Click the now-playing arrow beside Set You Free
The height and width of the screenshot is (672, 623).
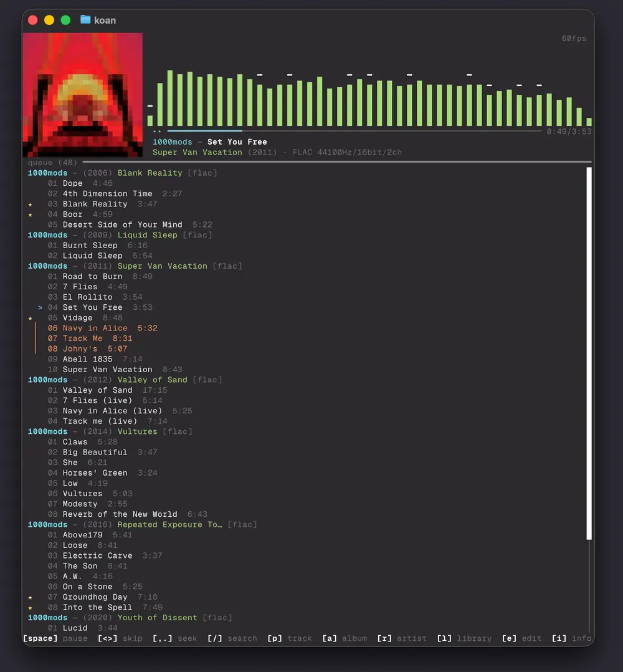(40, 307)
